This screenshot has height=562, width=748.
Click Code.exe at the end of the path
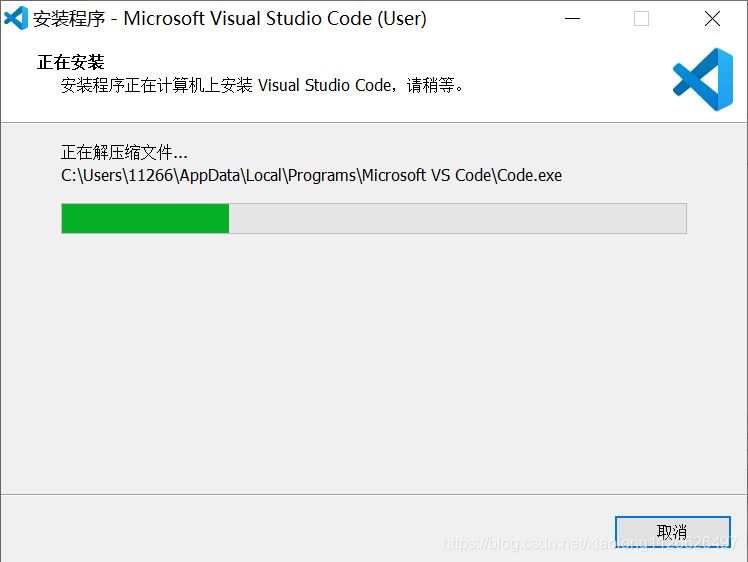[x=530, y=175]
